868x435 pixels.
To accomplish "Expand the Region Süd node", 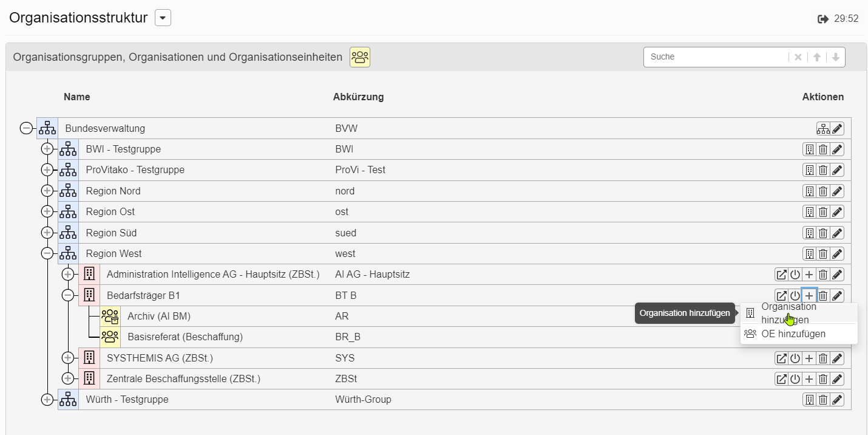I will [x=47, y=233].
